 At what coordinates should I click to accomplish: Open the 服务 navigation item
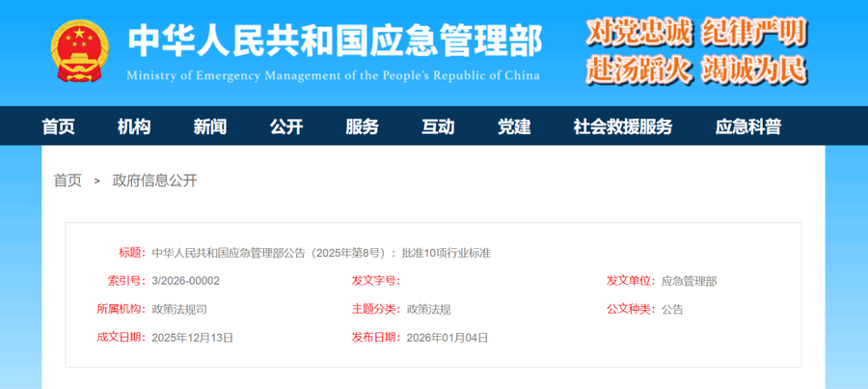pyautogui.click(x=362, y=126)
